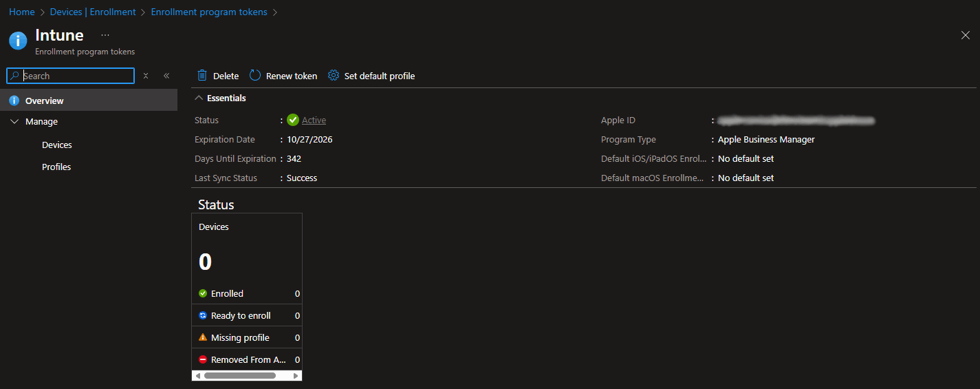Collapse the sidebar with double-chevron icon
Image resolution: width=980 pixels, height=389 pixels.
[166, 76]
